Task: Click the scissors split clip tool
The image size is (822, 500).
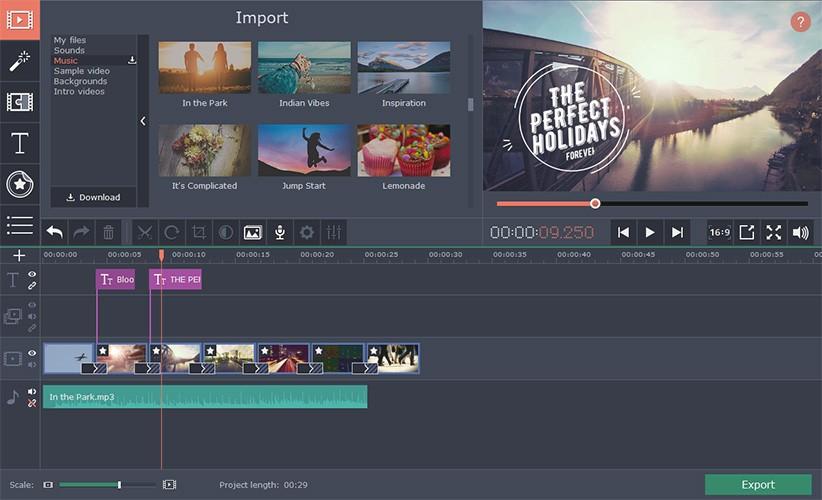Action: point(145,232)
